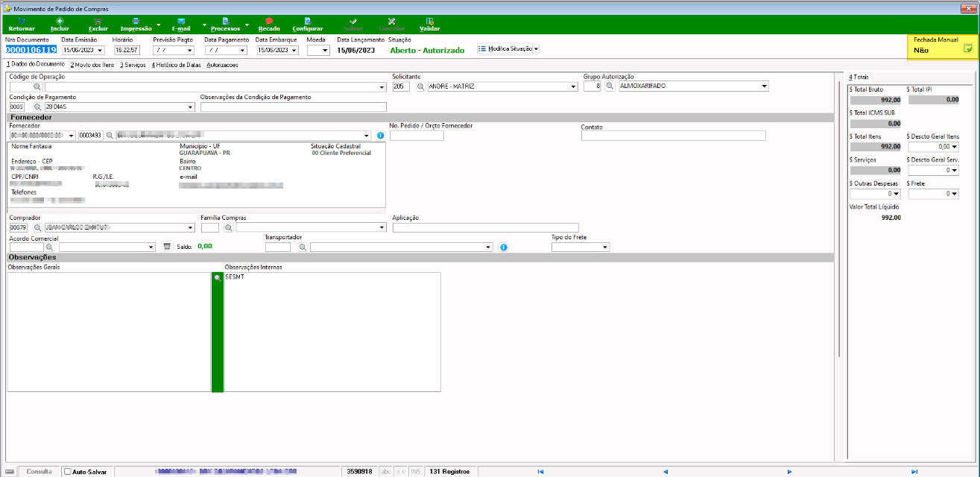Expand the 28 DIAS payment condition dropdown
The width and height of the screenshot is (980, 477).
click(190, 107)
